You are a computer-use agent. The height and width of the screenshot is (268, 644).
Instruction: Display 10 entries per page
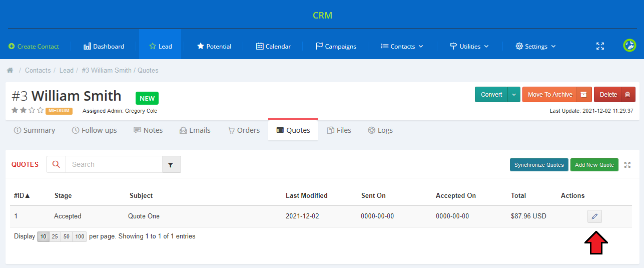[44, 236]
